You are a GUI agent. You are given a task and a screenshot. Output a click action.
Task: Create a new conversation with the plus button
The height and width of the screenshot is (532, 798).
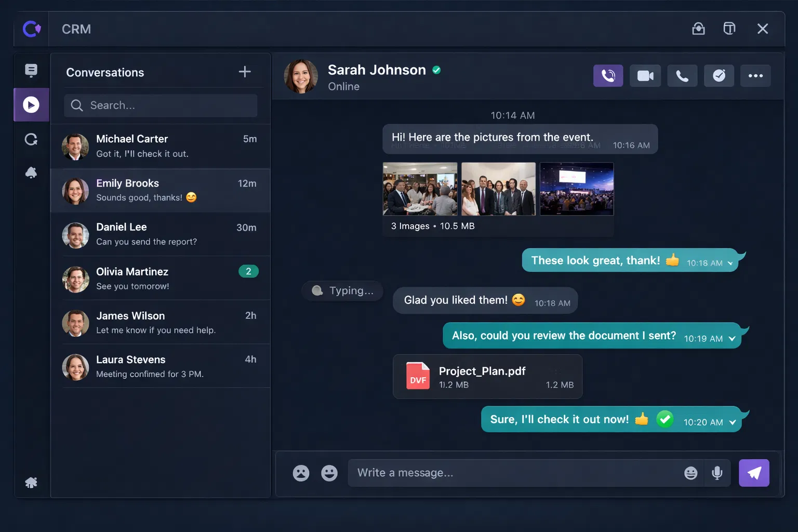[244, 72]
